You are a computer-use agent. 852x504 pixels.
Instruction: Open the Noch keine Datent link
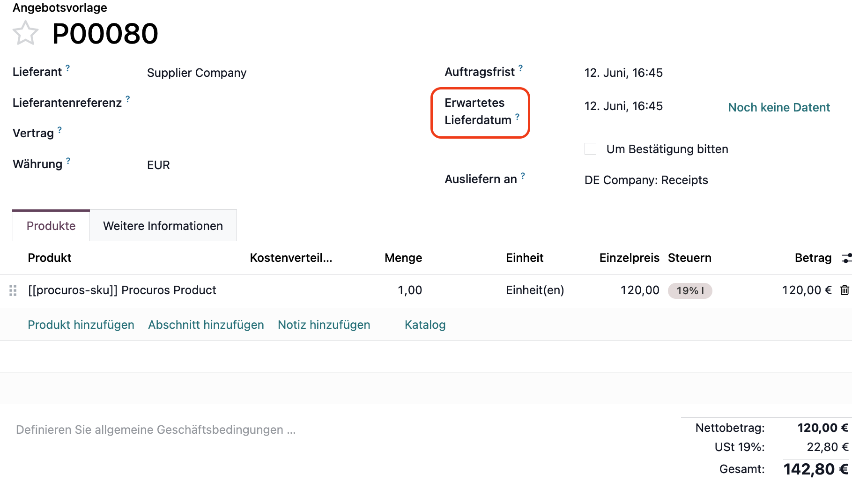779,107
